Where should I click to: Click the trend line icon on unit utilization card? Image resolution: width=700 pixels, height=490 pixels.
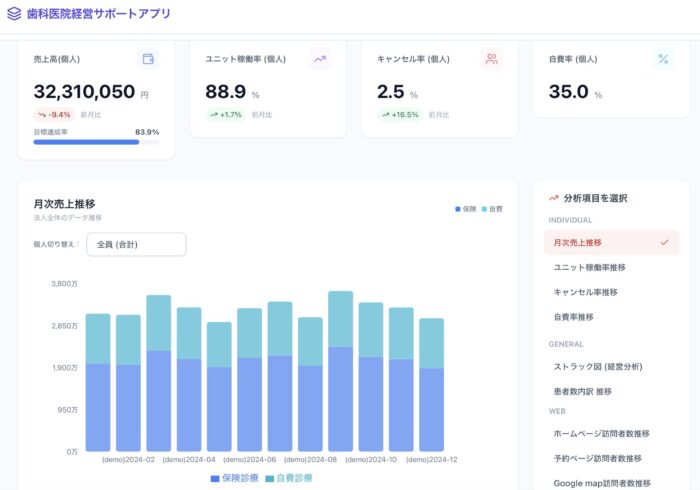pyautogui.click(x=320, y=59)
